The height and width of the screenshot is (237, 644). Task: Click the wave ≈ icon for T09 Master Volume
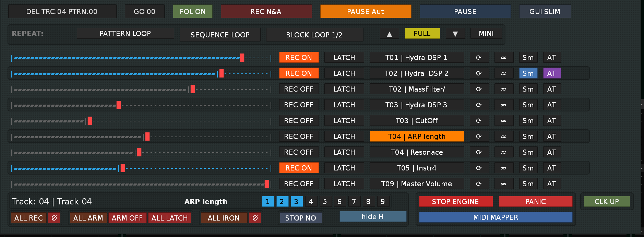504,184
